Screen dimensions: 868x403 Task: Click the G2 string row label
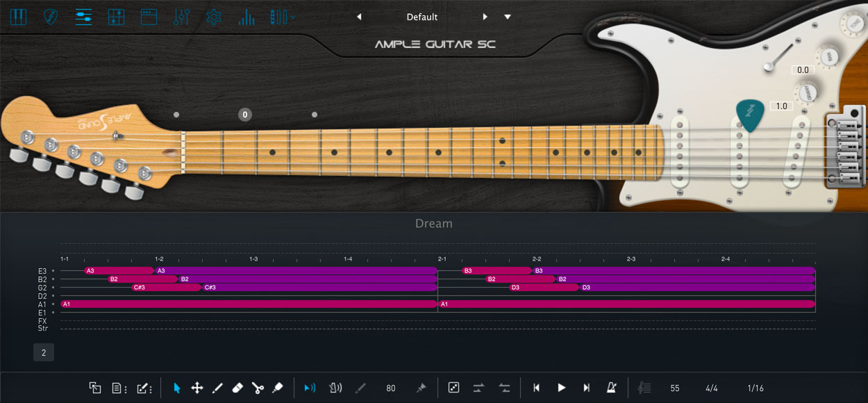click(x=42, y=288)
